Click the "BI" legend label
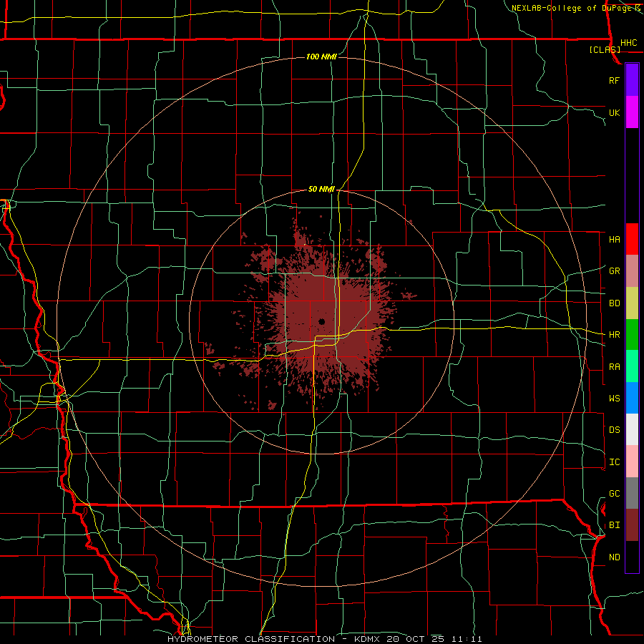This screenshot has height=644, width=644. click(614, 525)
